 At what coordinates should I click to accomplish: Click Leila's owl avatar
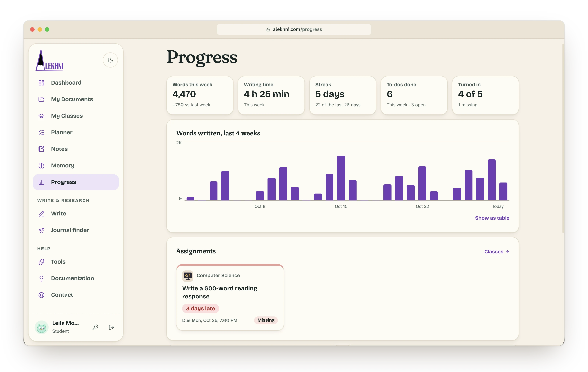tap(42, 327)
